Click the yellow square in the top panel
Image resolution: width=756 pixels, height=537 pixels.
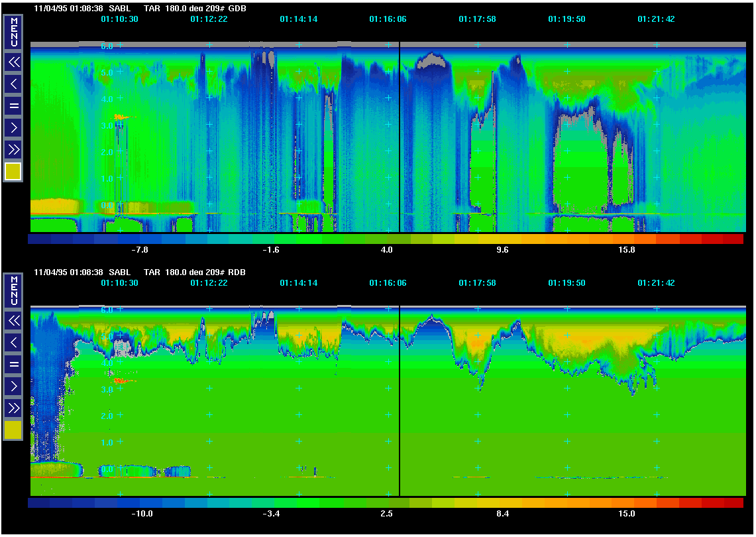pos(13,172)
